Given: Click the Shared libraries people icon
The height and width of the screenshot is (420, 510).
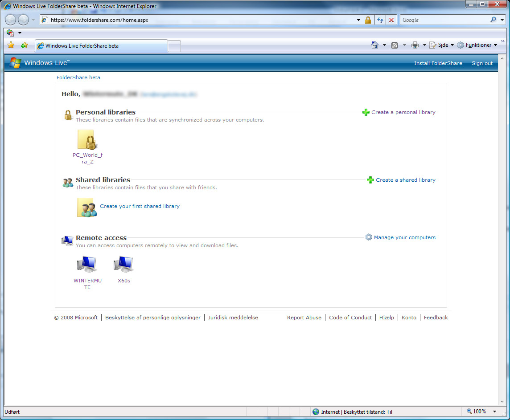Looking at the screenshot, I should coord(68,183).
